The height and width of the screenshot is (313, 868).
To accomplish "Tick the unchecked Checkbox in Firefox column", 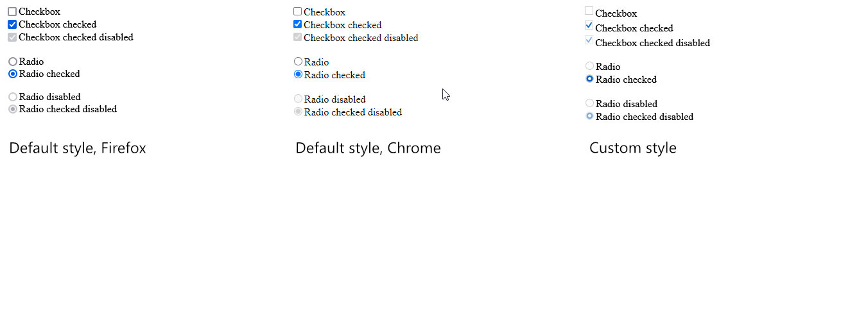I will (x=12, y=12).
